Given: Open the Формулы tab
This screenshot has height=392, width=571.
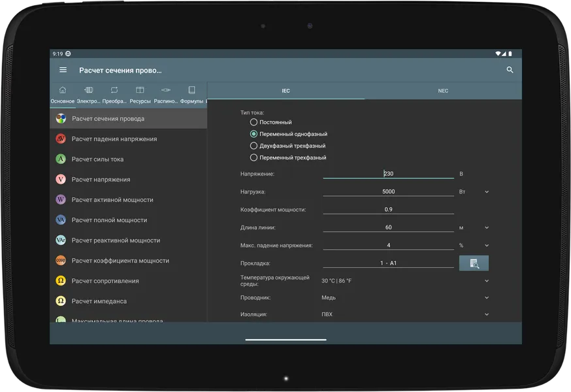Looking at the screenshot, I should (x=191, y=95).
